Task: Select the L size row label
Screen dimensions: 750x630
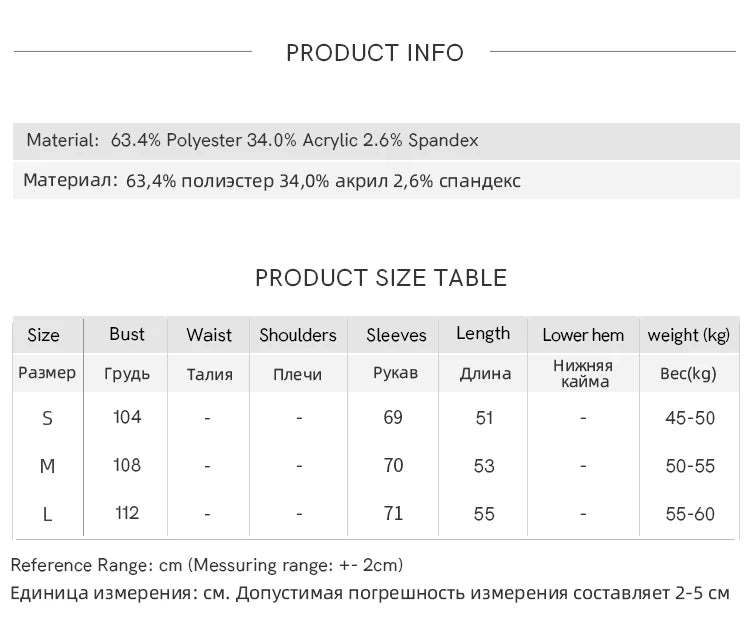Action: point(47,515)
